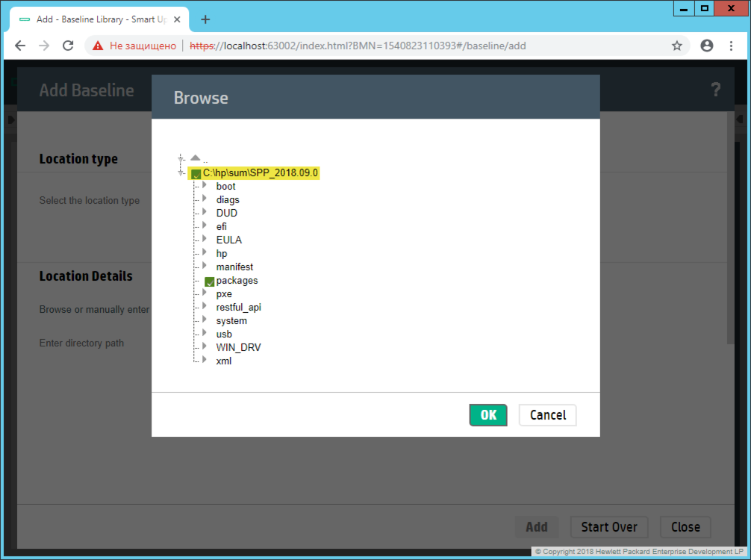Toggle the packages folder checkbox

[209, 281]
